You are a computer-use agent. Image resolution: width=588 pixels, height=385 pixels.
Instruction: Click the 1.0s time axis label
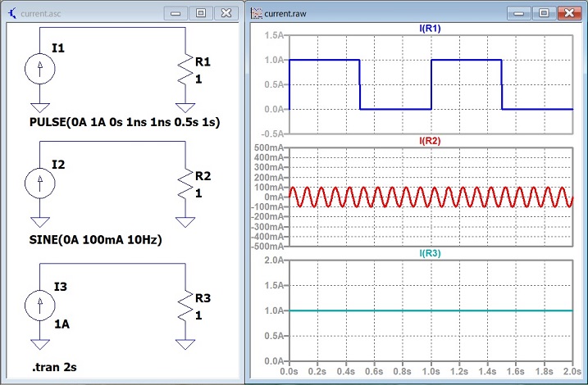click(x=431, y=371)
